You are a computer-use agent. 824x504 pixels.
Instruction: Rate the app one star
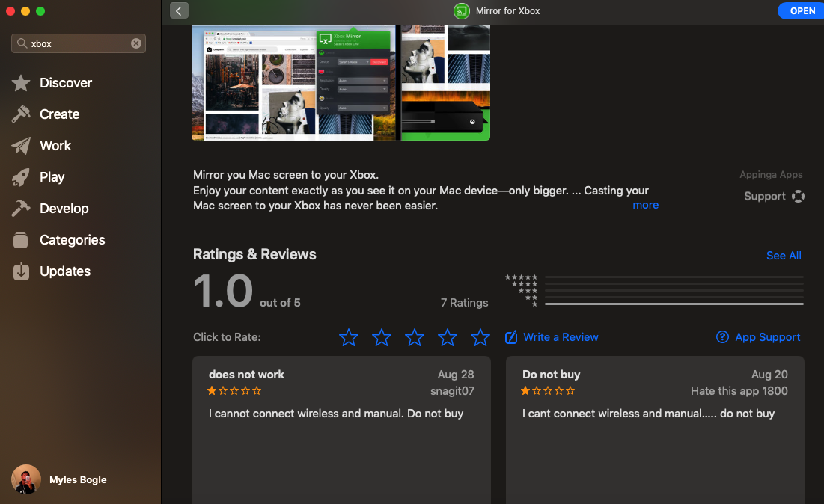[349, 337]
